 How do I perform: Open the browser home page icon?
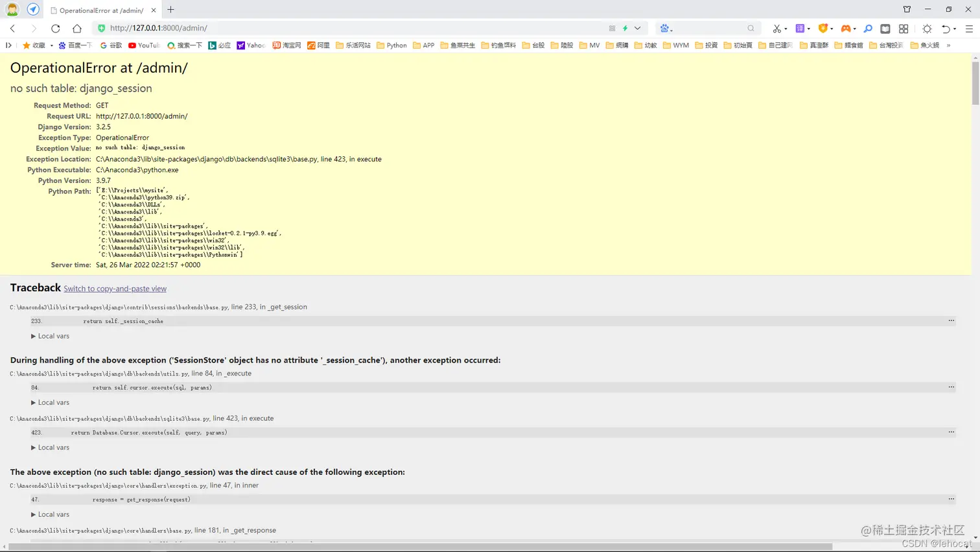pos(77,29)
